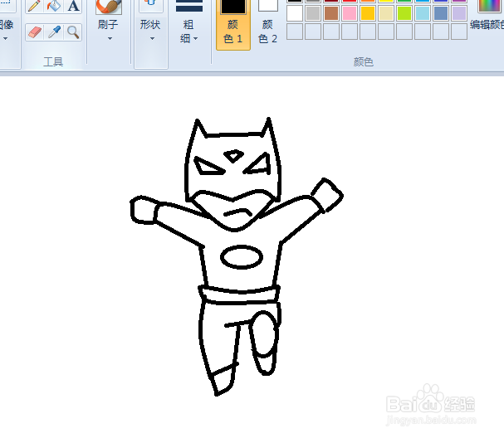Pick the pink palette swatch

pyautogui.click(x=350, y=13)
